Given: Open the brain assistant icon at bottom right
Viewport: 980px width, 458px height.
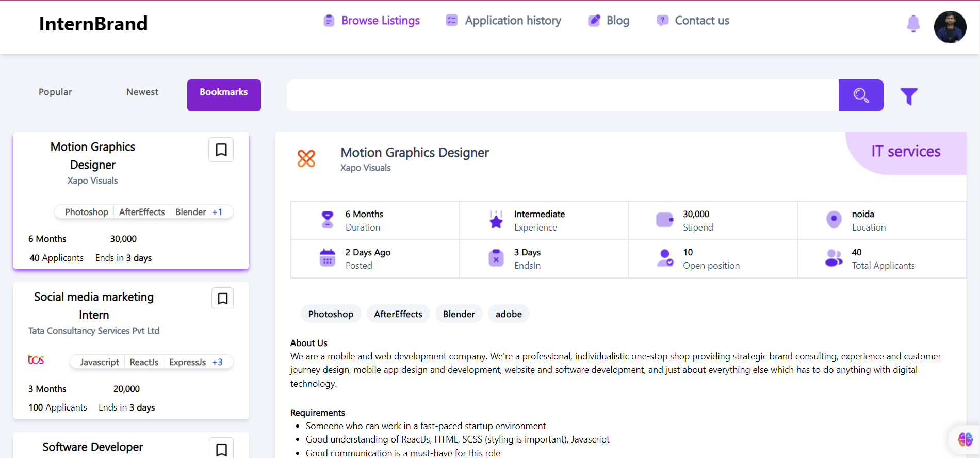Looking at the screenshot, I should point(965,439).
